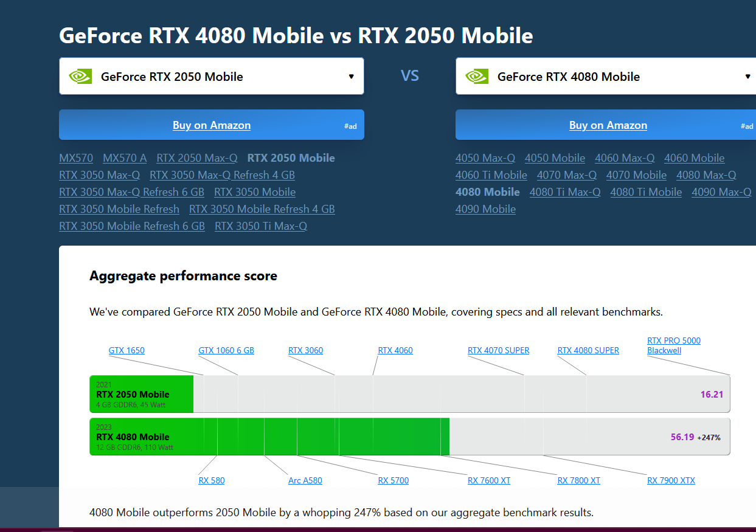Open the MX570 A link
Viewport: 756px width, 532px height.
point(125,158)
